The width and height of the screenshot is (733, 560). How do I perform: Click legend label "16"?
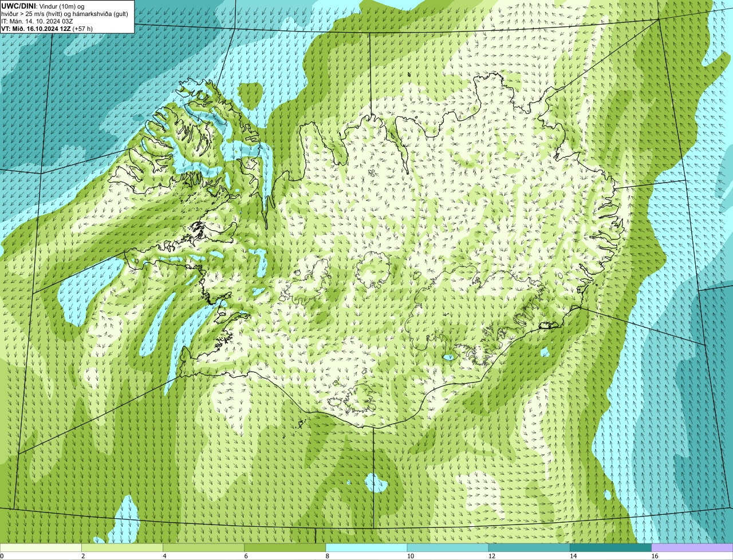(655, 556)
